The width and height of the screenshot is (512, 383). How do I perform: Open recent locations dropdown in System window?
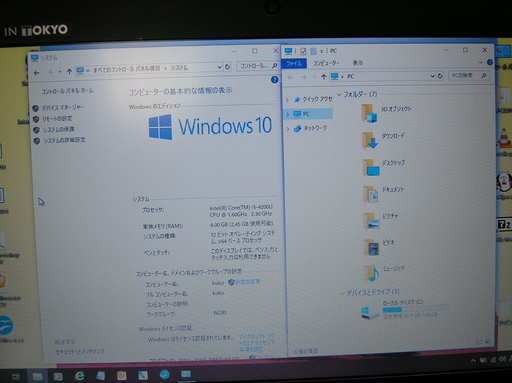tap(60, 72)
